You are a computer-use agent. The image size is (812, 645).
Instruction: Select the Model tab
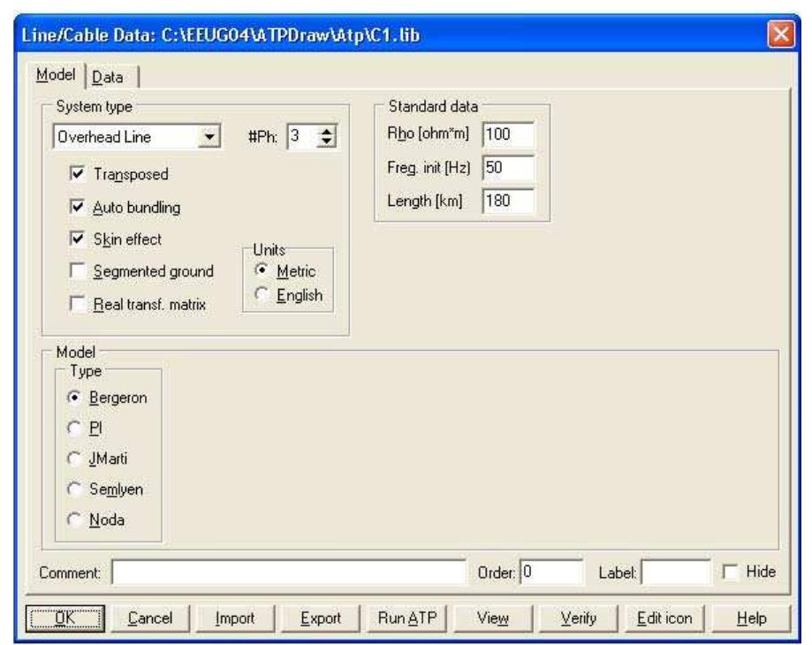click(56, 75)
